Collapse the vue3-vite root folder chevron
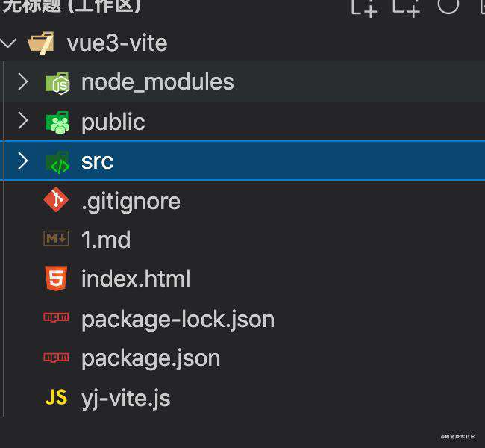The width and height of the screenshot is (485, 448). pos(7,43)
